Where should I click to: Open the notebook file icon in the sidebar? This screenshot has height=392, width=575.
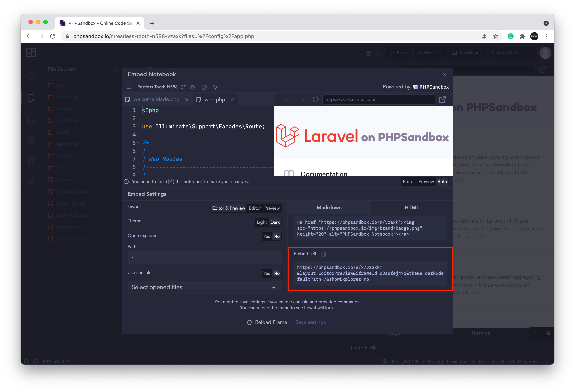point(31,98)
